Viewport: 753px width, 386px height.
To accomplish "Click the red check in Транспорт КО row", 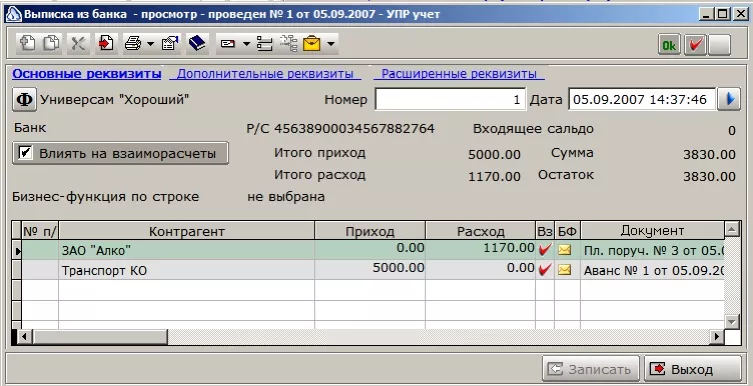I will click(x=545, y=270).
